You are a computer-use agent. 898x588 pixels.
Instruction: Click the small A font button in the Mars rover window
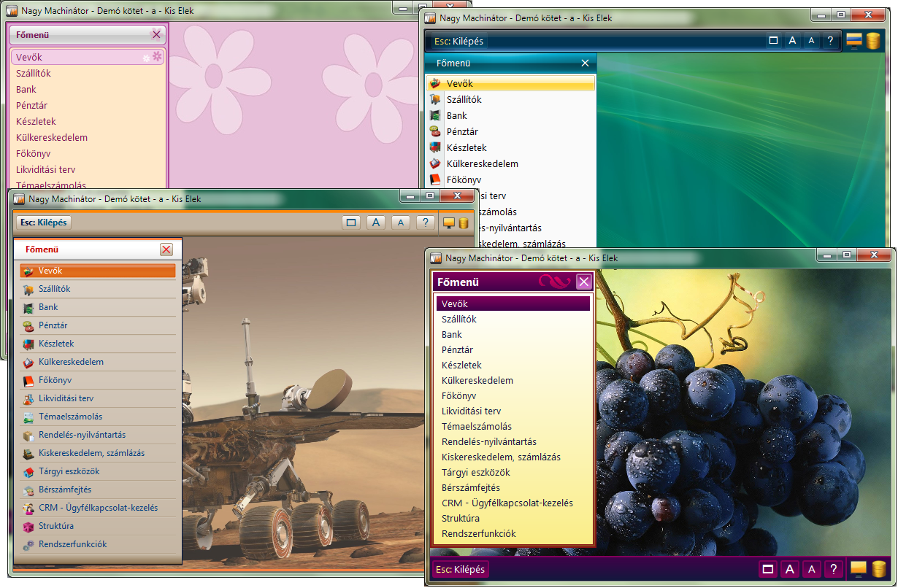pyautogui.click(x=400, y=223)
